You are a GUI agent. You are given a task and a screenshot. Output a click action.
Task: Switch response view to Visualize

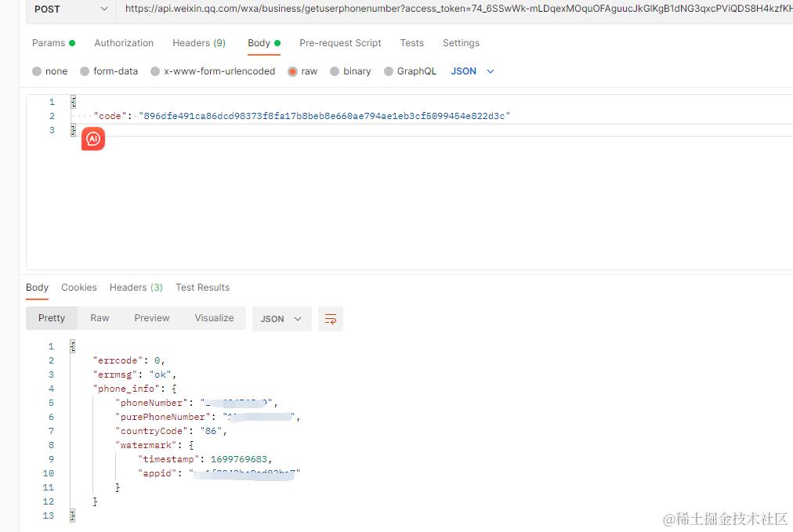pyautogui.click(x=214, y=318)
